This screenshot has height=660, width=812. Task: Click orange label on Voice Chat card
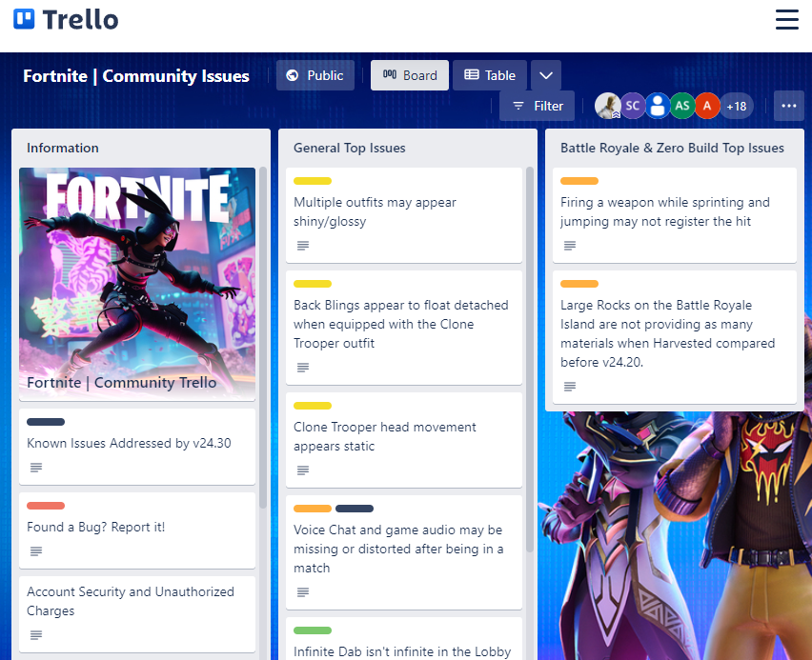313,509
